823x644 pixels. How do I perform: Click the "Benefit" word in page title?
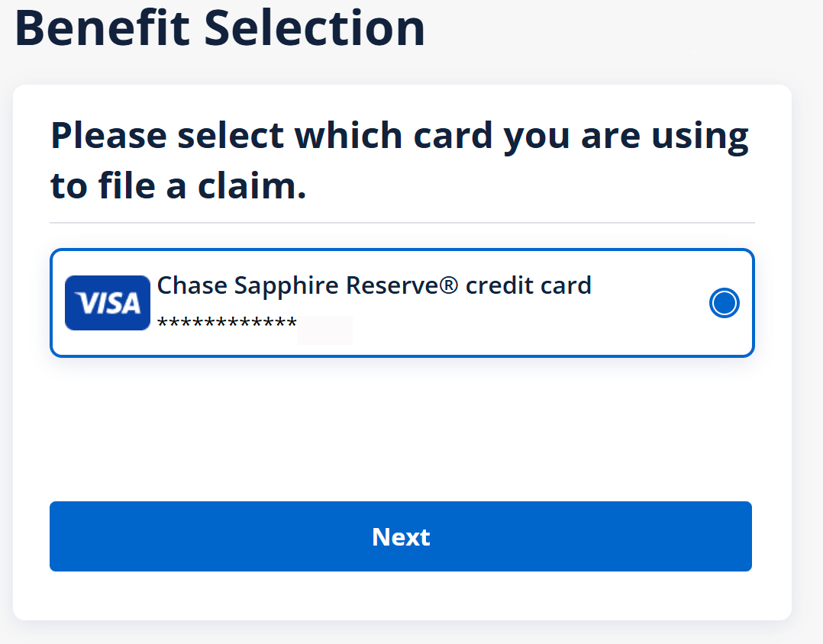coord(102,28)
